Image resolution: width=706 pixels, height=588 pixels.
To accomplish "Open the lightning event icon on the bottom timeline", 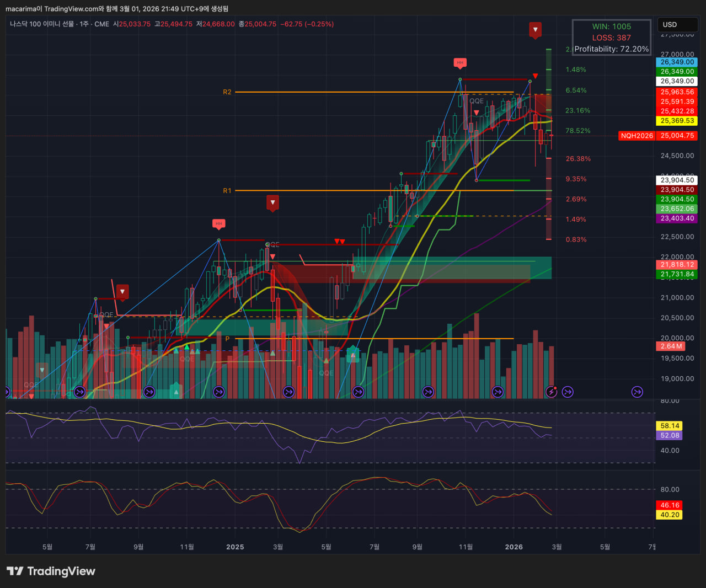I will (551, 392).
